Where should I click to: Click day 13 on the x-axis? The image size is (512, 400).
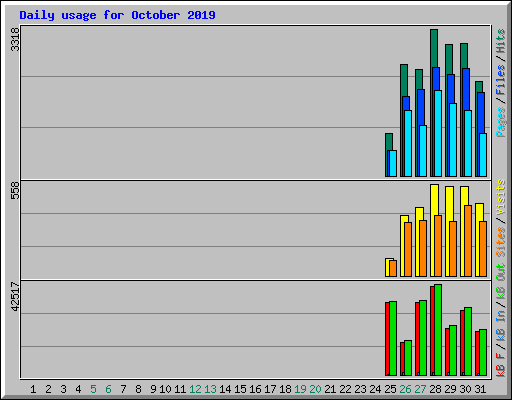(210, 389)
